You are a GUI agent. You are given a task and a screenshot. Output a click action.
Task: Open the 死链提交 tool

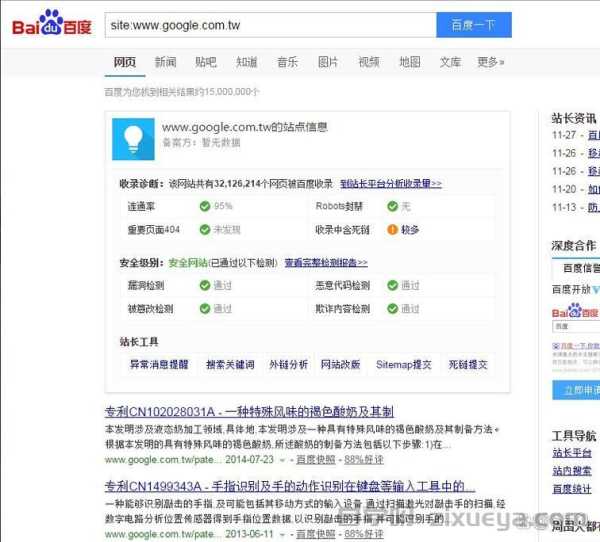tap(468, 364)
